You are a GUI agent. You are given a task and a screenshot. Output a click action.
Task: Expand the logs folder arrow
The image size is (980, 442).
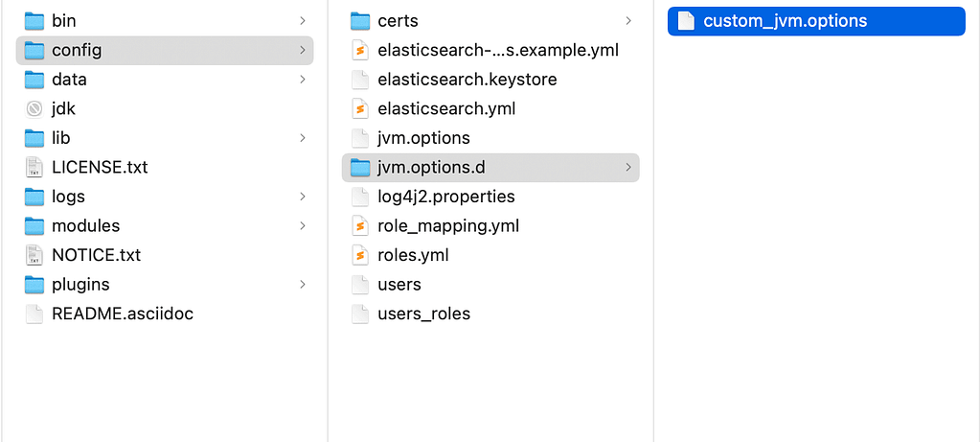[x=303, y=197]
